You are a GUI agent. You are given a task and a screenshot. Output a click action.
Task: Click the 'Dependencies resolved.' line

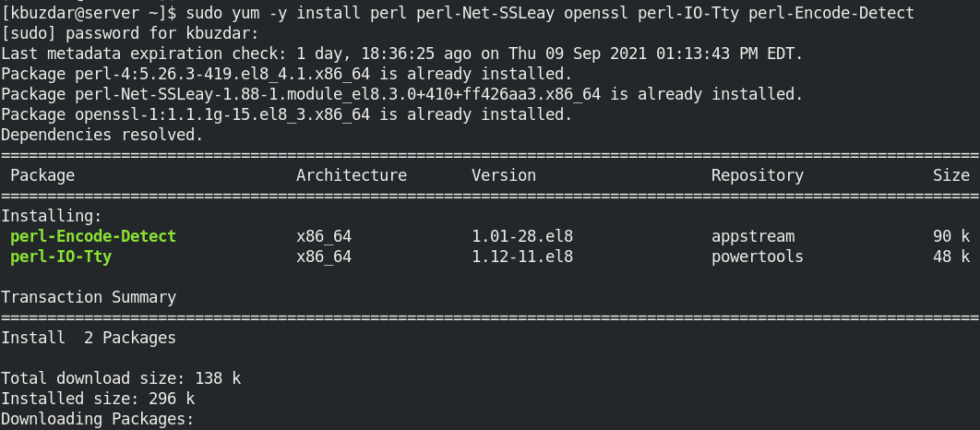(x=102, y=135)
